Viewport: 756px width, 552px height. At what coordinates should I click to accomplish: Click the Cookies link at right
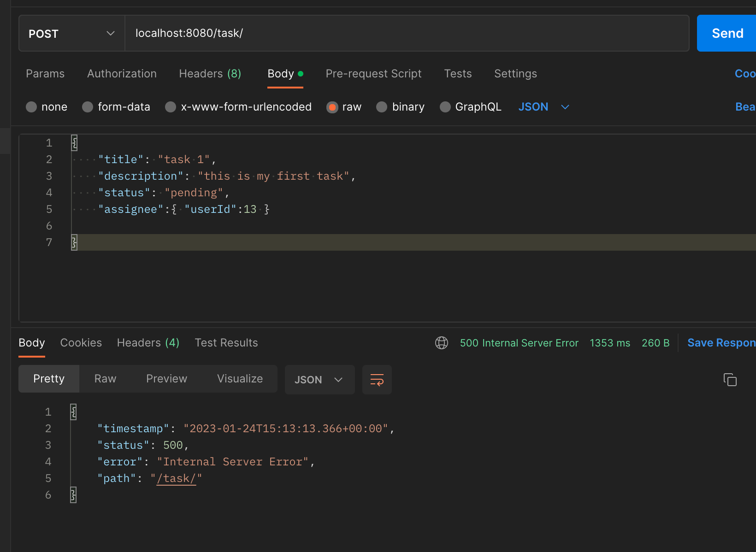click(x=745, y=74)
